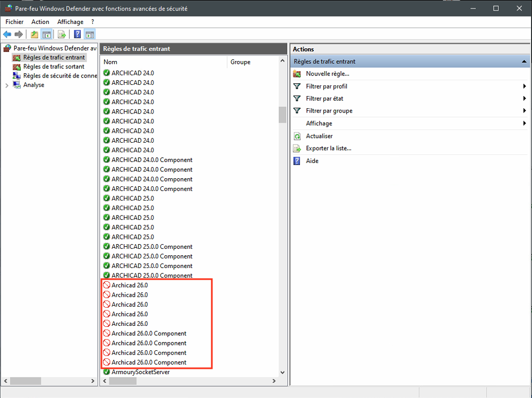The image size is (532, 398).
Task: Collapse the Règles de trafic entrant actions section
Action: (524, 62)
